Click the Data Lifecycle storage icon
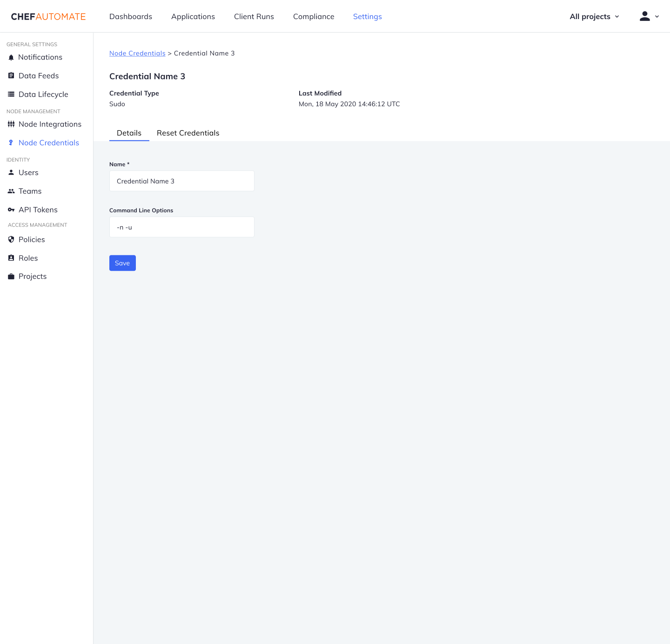The width and height of the screenshot is (670, 644). click(11, 94)
